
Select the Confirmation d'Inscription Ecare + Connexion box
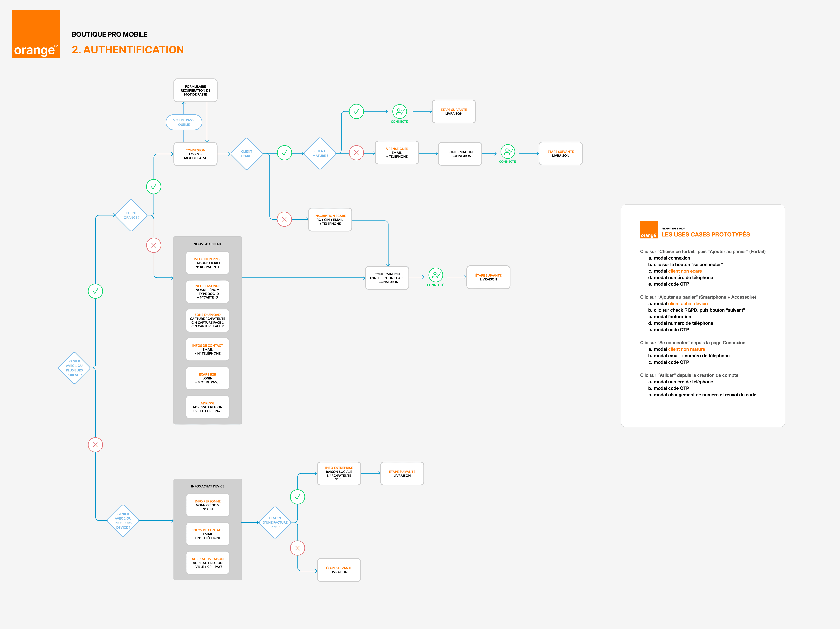[387, 278]
